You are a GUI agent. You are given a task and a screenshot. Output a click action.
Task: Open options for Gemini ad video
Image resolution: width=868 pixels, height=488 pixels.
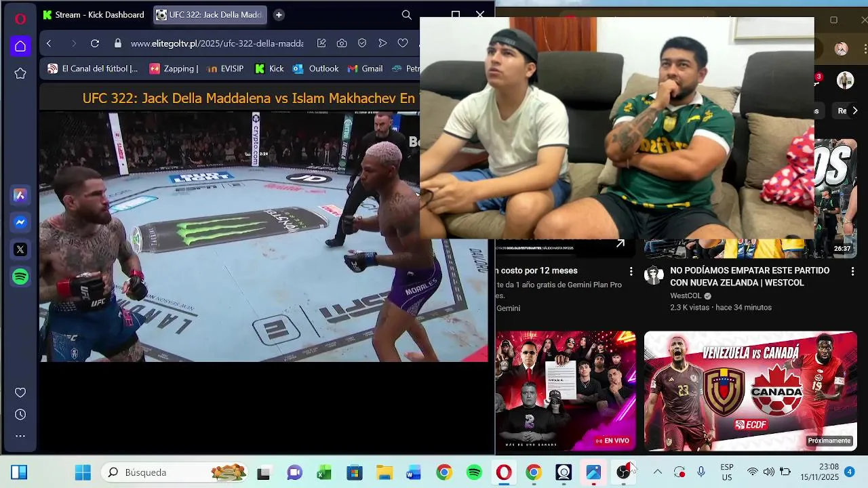click(x=631, y=271)
